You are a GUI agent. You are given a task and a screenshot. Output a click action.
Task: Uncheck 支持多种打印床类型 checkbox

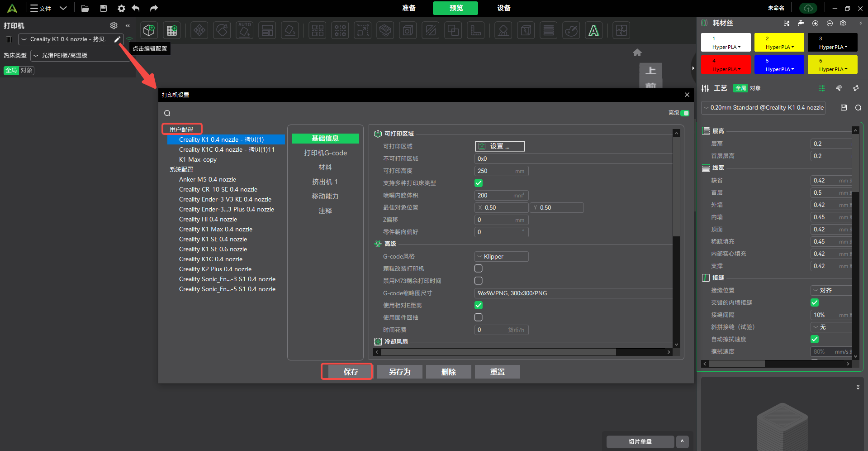coord(479,183)
